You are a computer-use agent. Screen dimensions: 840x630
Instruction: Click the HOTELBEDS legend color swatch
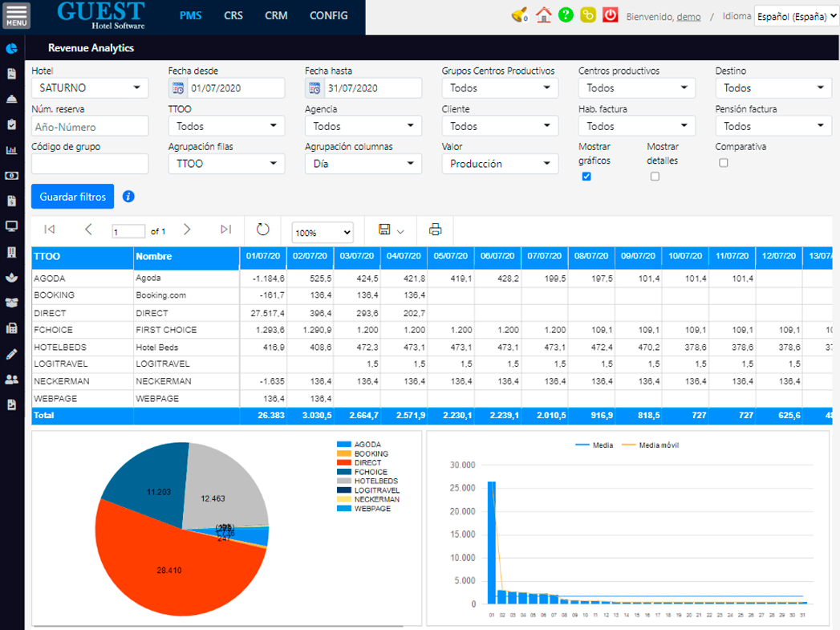[344, 481]
